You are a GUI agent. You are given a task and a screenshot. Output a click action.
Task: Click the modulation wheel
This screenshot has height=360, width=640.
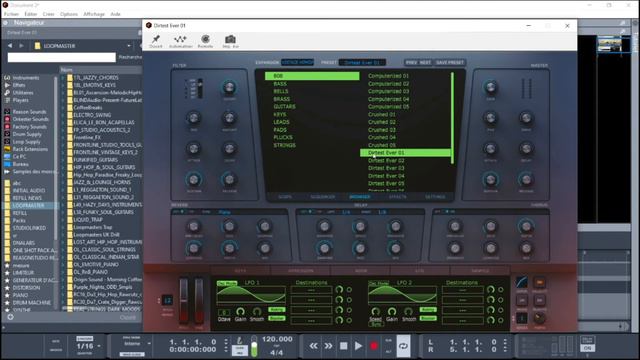(199, 301)
